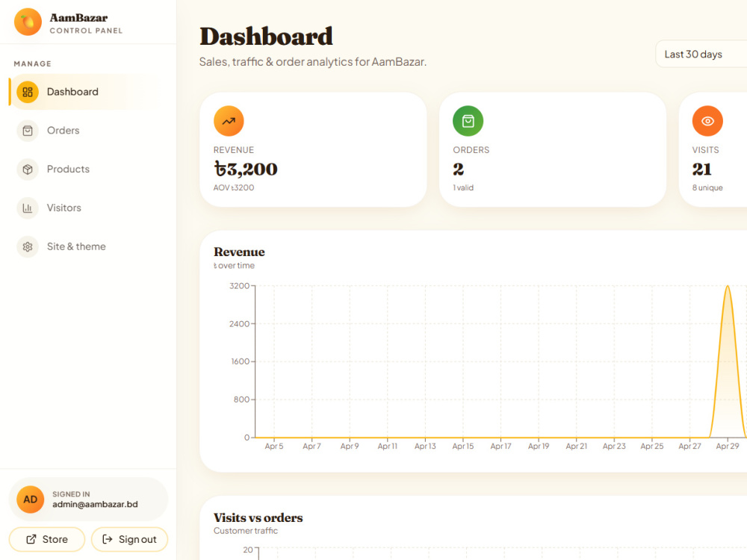Click the Store external link icon
Screen dimensions: 747x560
(x=31, y=540)
